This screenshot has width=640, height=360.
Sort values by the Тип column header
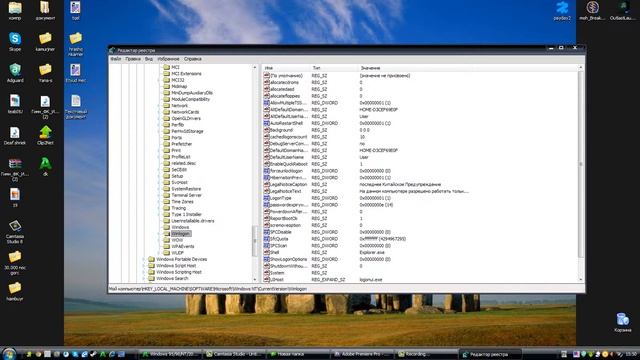tap(333, 68)
